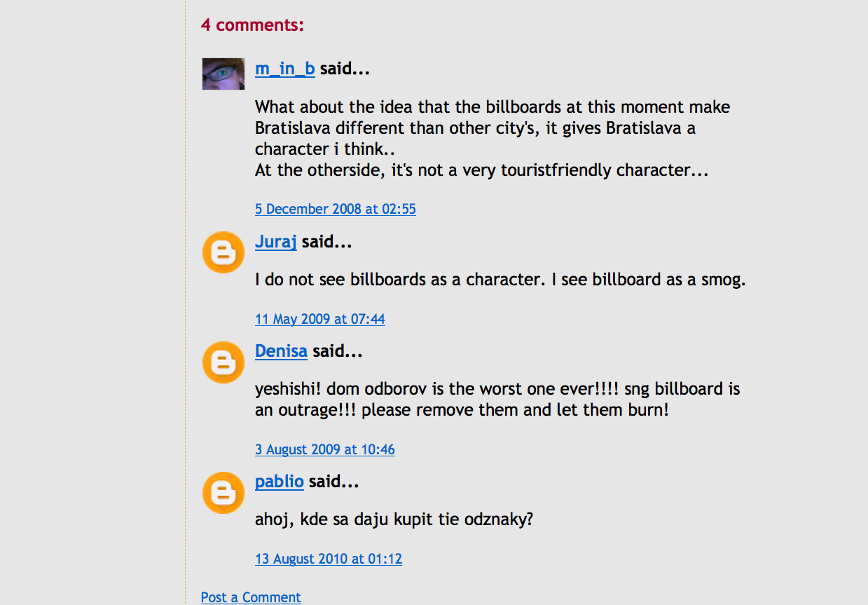Click the "4 comments:" heading
The image size is (868, 605).
[x=252, y=25]
